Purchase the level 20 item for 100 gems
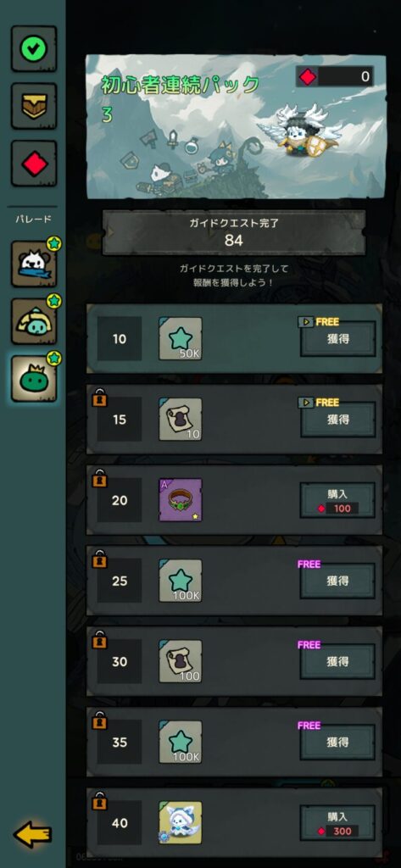 click(x=338, y=500)
